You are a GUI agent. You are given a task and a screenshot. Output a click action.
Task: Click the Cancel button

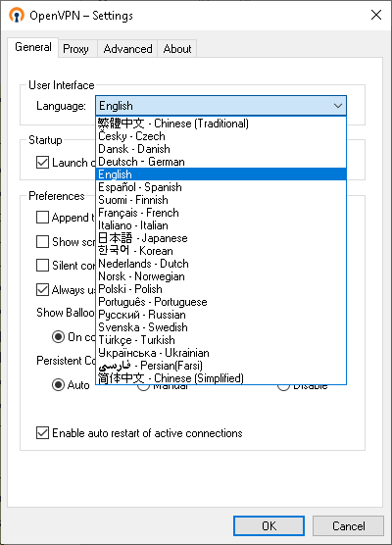point(348,525)
